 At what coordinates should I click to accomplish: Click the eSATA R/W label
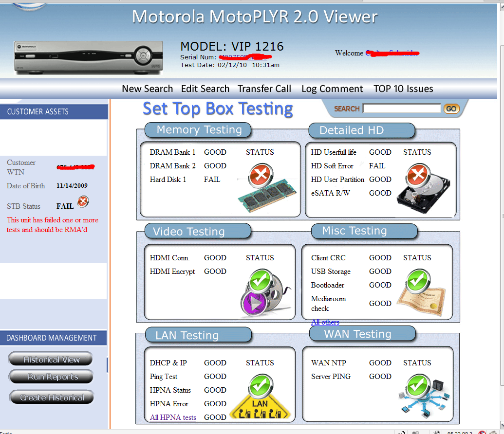[x=331, y=193]
